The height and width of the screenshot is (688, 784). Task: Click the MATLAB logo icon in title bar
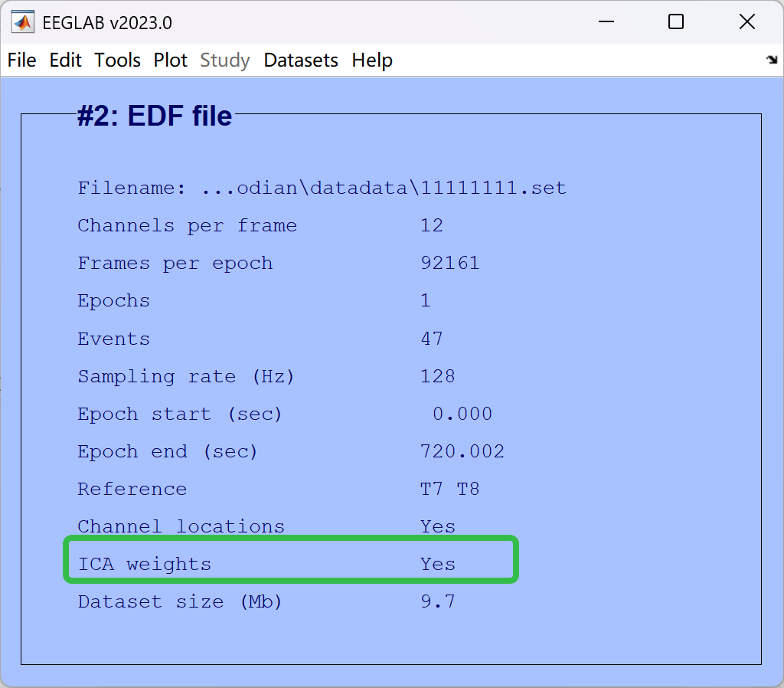click(x=22, y=22)
